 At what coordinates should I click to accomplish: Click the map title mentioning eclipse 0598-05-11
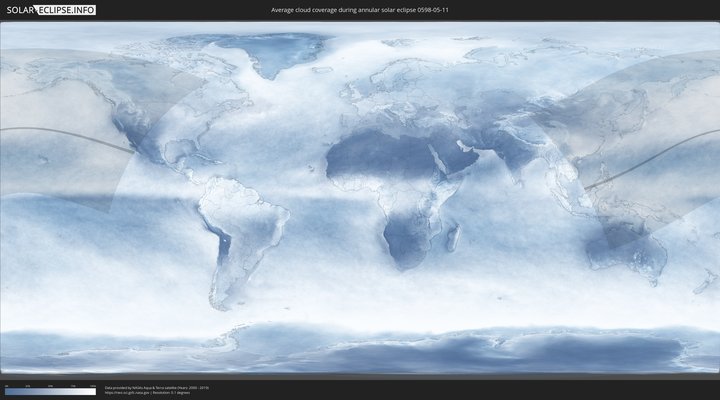click(x=359, y=9)
